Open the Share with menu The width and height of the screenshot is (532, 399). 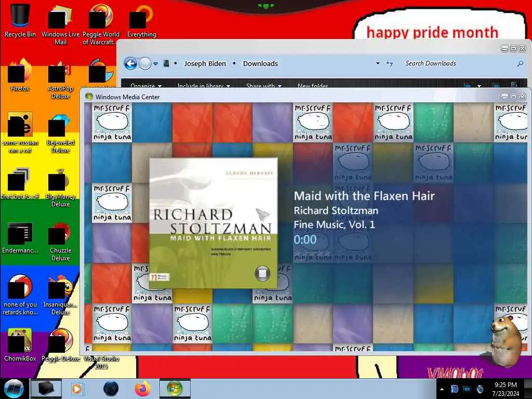[264, 86]
